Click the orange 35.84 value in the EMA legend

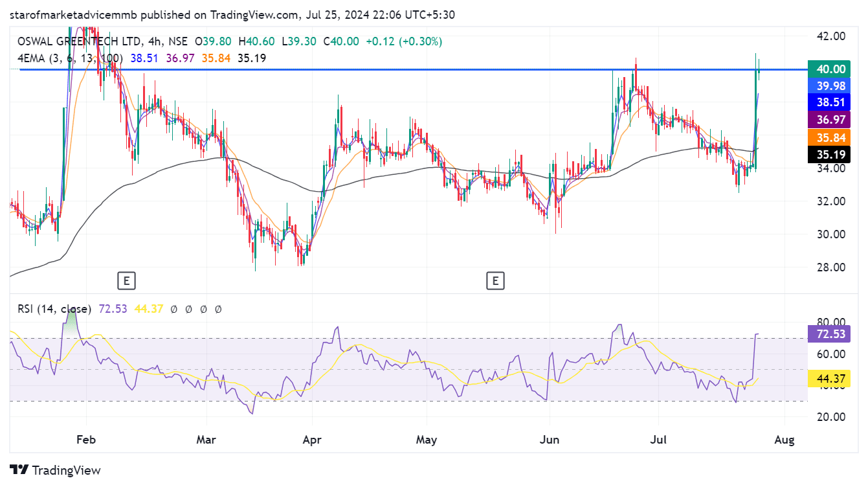(x=216, y=58)
